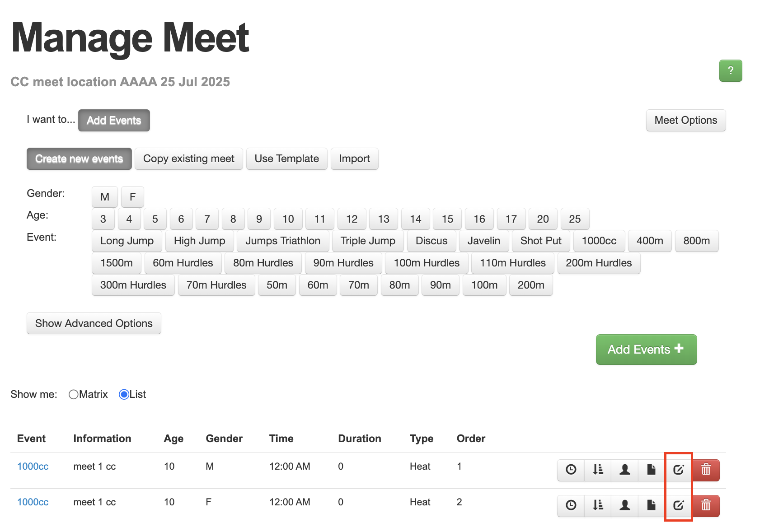Switch to Import tab
This screenshot has height=532, width=769.
355,159
